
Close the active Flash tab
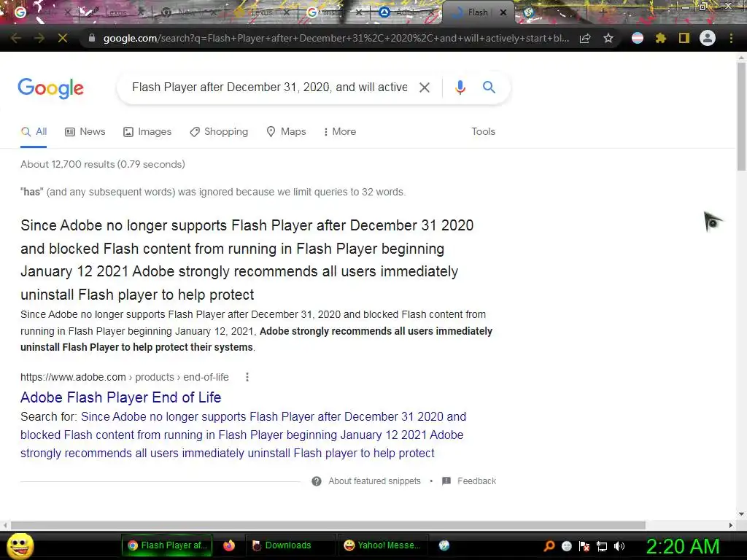pyautogui.click(x=503, y=12)
